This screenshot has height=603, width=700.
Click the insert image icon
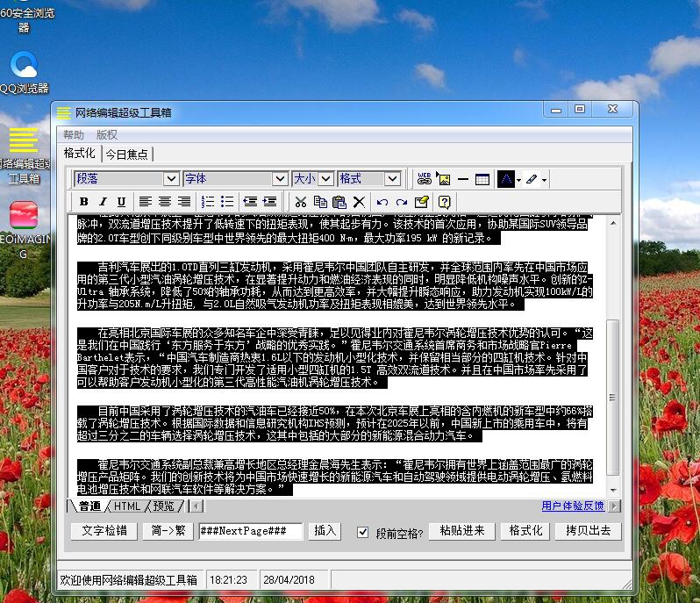pyautogui.click(x=443, y=179)
